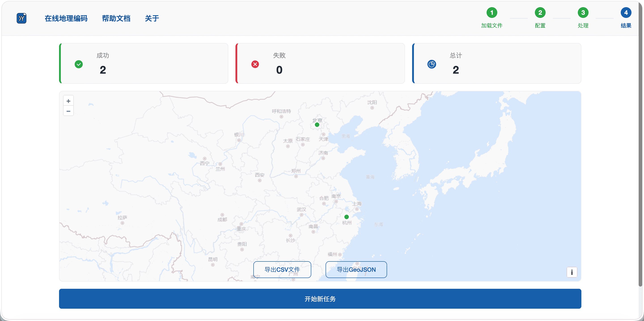644x321 pixels.
Task: Go to step 2 配置
Action: coord(540,13)
